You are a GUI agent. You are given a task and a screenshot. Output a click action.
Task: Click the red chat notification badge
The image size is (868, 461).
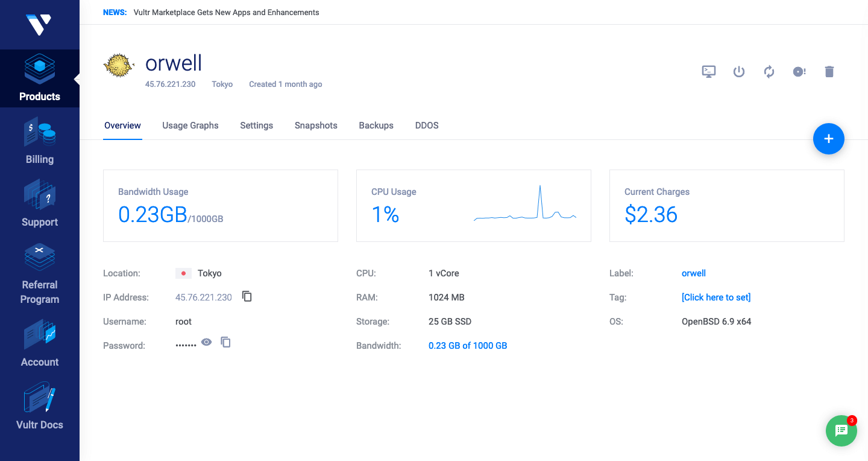pyautogui.click(x=852, y=420)
